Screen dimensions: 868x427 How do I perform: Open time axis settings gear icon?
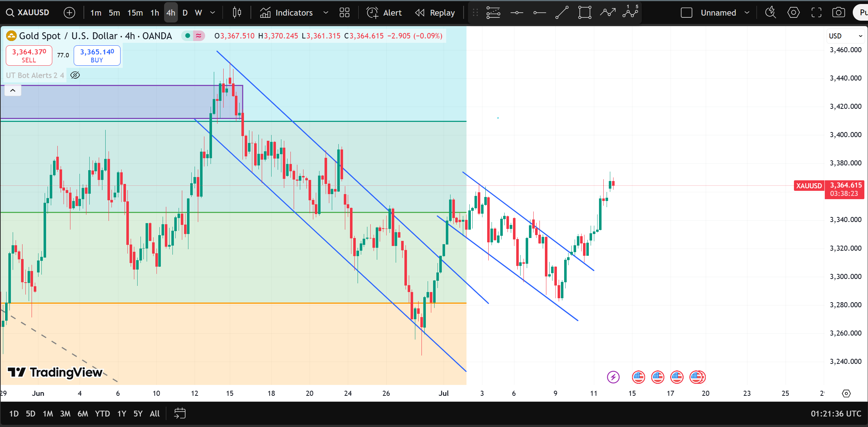point(846,393)
